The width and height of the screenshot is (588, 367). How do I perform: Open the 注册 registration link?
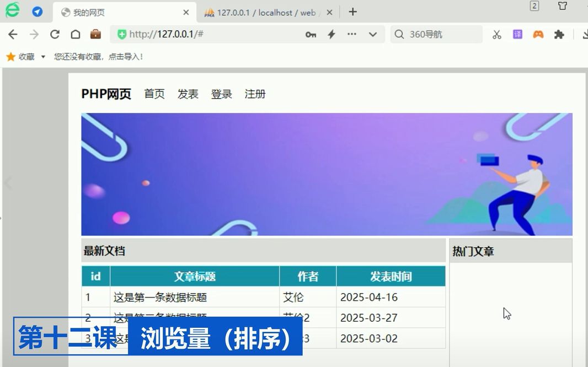(255, 94)
